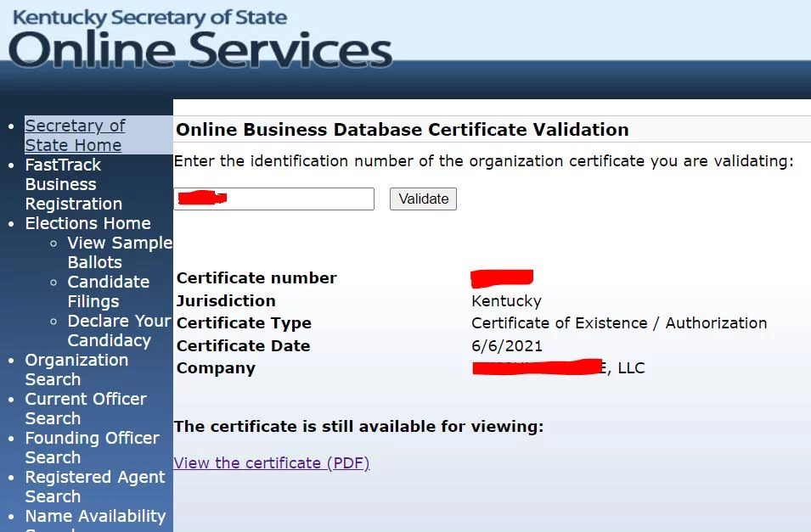Select View Sample Ballots in sidebar
811x532 pixels.
coord(119,252)
